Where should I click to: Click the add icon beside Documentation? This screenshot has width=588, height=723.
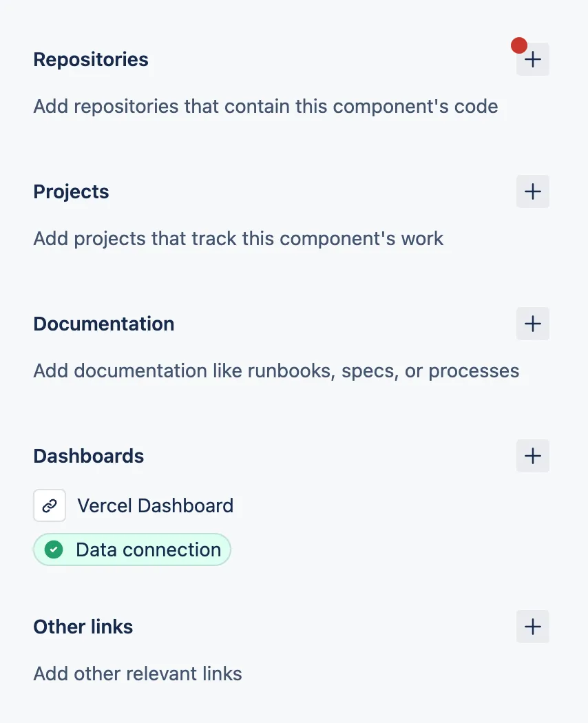(x=532, y=324)
